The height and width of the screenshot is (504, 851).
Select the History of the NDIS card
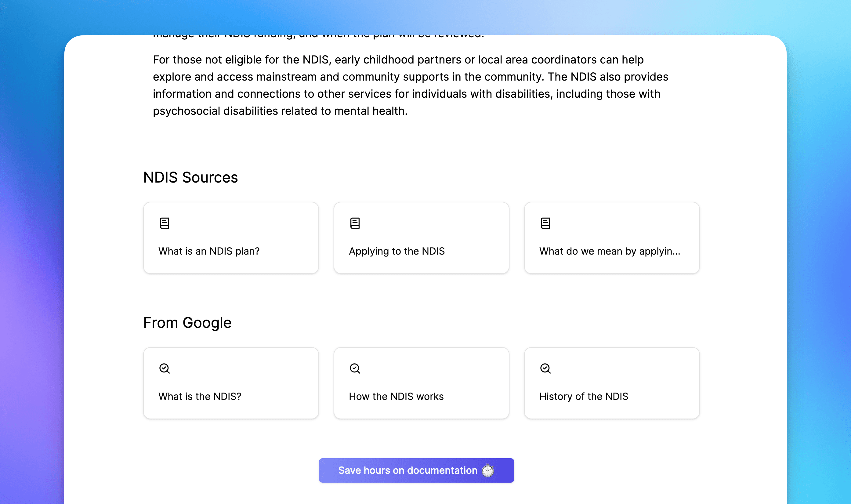point(612,383)
